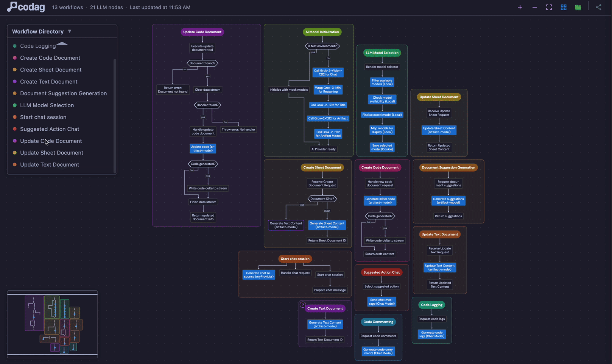Click 'Send chat message (Chat Model)' node

382,302
